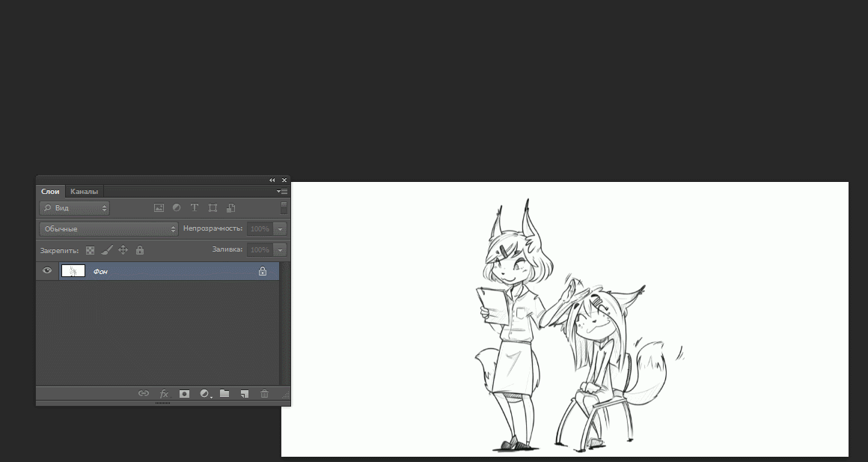Toggle lock position move icon
868x462 pixels.
pos(123,250)
